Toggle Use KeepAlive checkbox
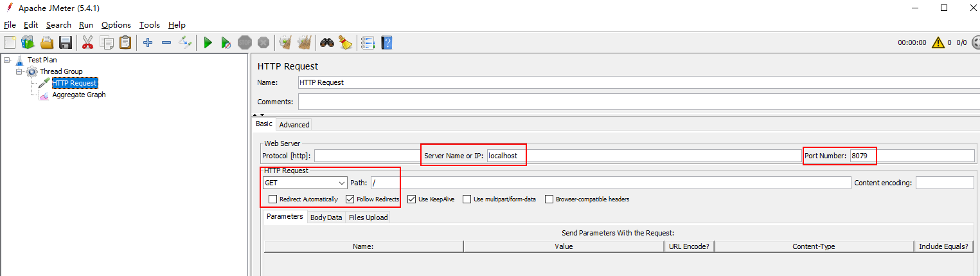Viewport: 980px width, 276px height. (x=412, y=199)
